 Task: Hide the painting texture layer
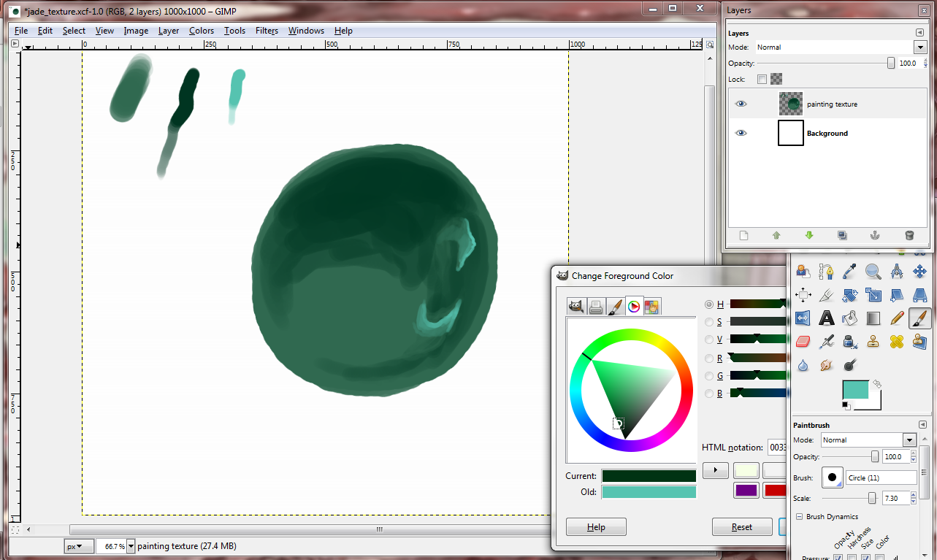[741, 104]
